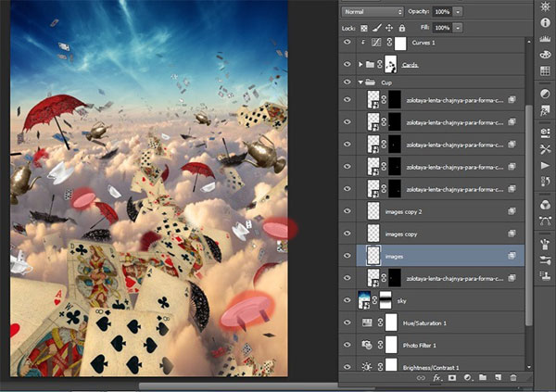
Task: Open the Histogram panel icon
Action: pos(545,39)
